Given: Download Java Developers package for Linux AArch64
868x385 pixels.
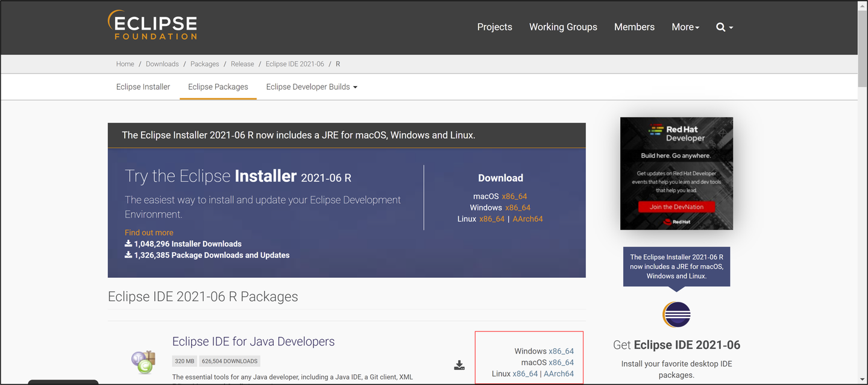Looking at the screenshot, I should coord(559,374).
